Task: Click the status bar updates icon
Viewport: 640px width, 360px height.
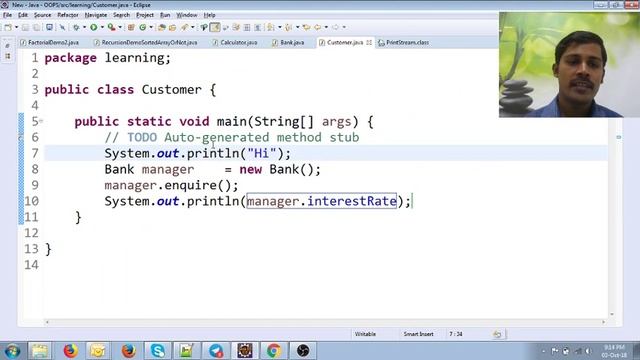Action: pyautogui.click(x=497, y=334)
